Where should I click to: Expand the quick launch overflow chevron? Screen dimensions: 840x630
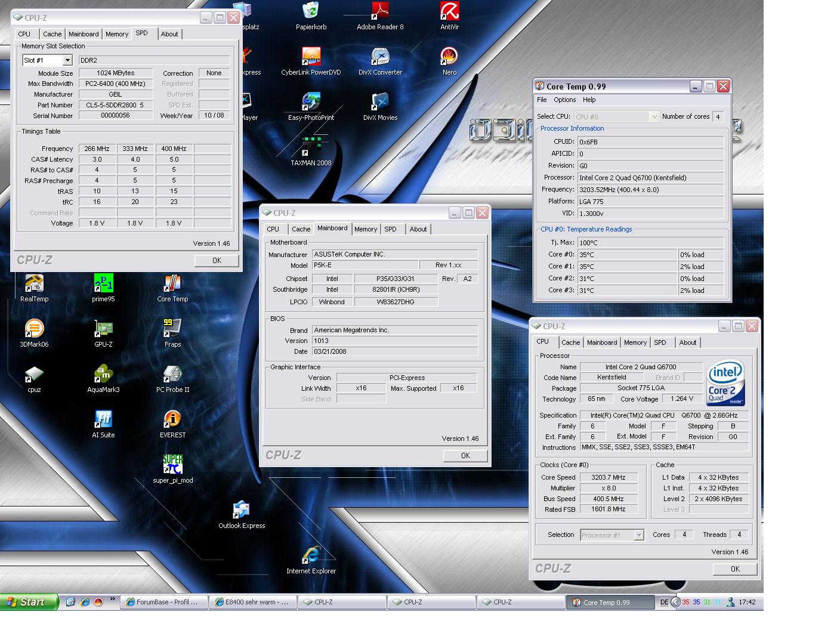tap(113, 600)
